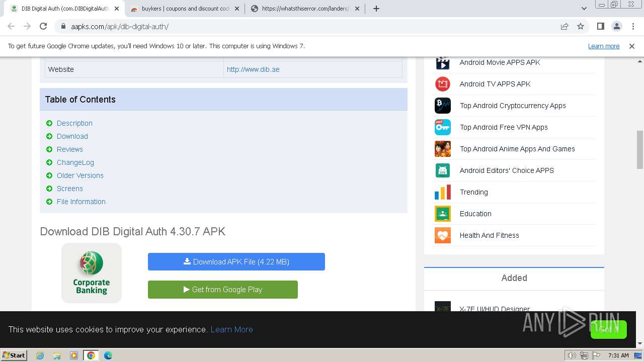Launch Microsoft Edge from the taskbar
644x362 pixels.
pos(108,355)
